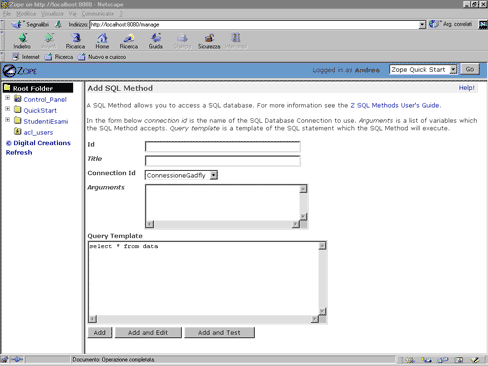The height and width of the screenshot is (366, 488).
Task: Click the Add and Edit button
Action: click(x=148, y=332)
